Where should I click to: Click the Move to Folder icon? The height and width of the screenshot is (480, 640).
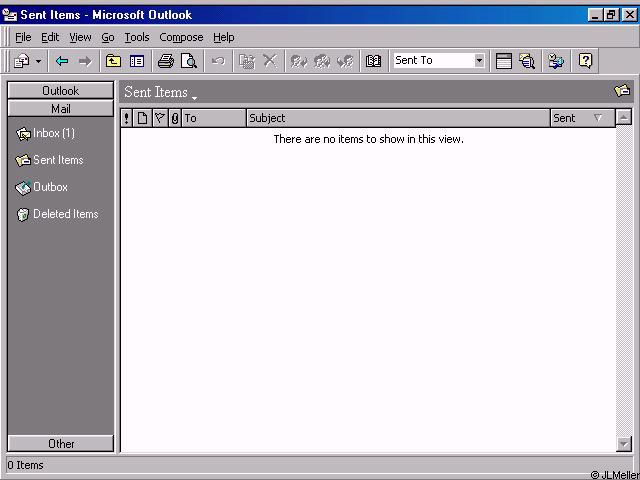pos(247,61)
